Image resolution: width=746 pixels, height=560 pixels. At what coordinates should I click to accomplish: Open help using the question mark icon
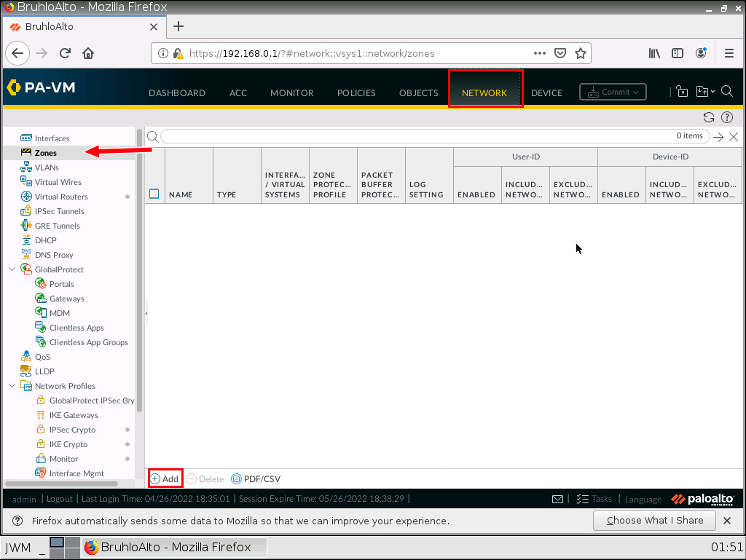point(726,117)
